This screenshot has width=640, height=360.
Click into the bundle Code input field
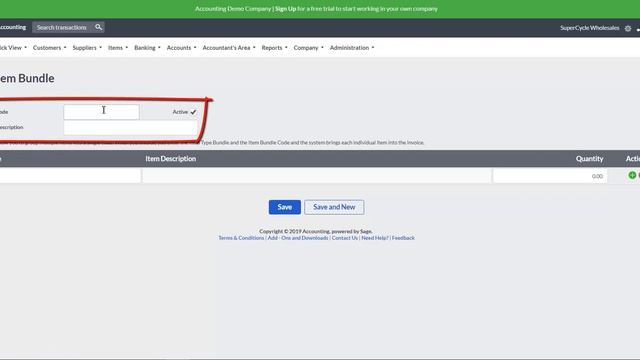pyautogui.click(x=101, y=112)
